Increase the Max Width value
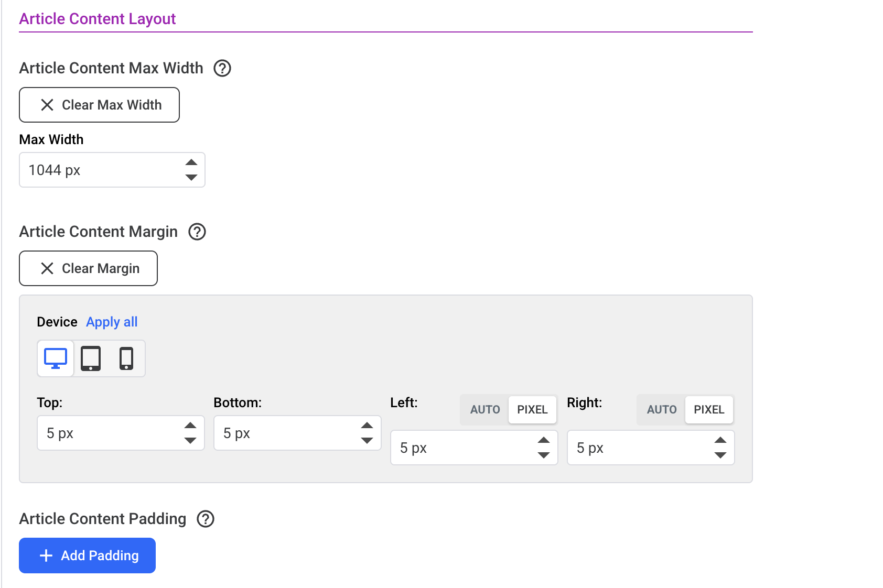 tap(191, 162)
